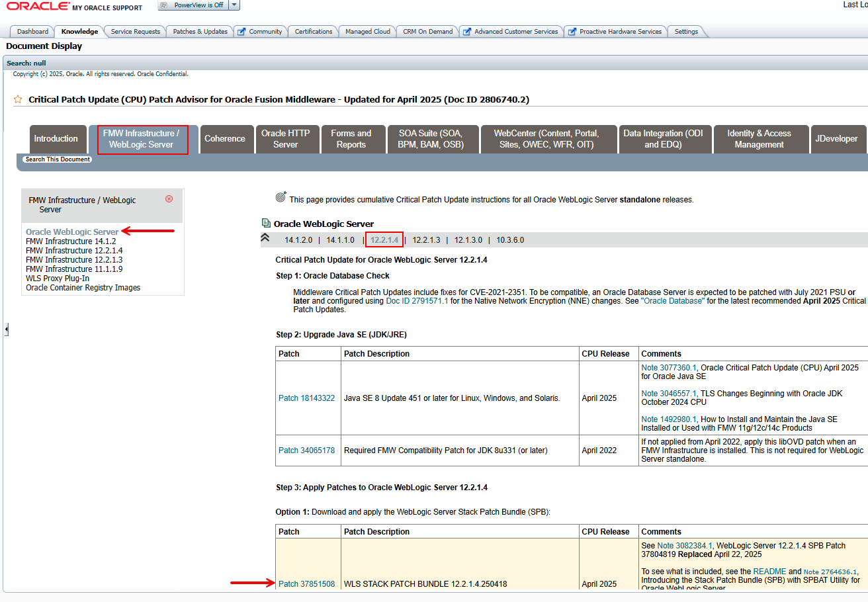Image resolution: width=868 pixels, height=602 pixels.
Task: Click the external-link icon on the CRM On Demand tab
Action: (x=404, y=30)
